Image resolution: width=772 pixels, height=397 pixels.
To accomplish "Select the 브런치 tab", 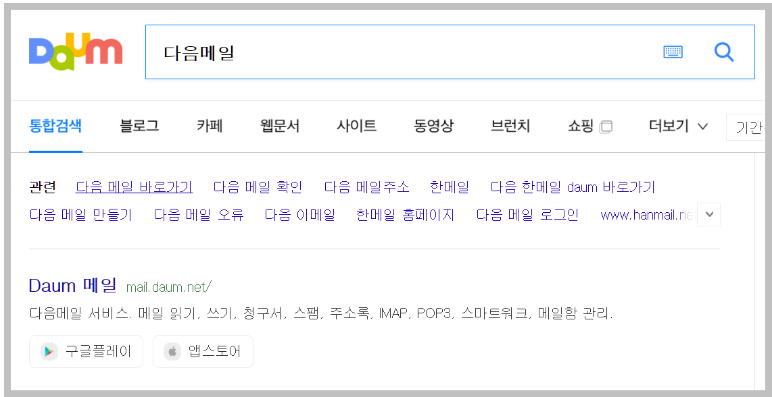I will tap(511, 127).
